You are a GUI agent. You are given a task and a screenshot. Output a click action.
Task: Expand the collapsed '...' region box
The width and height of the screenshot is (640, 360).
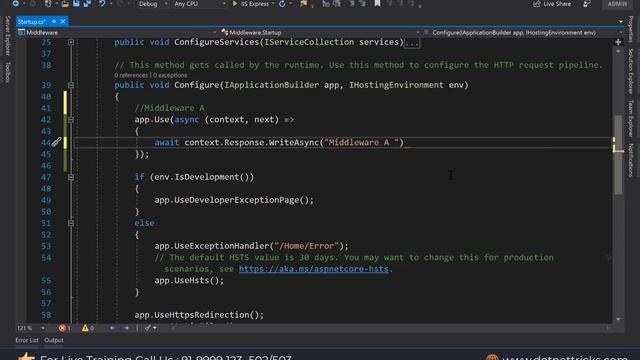(x=412, y=43)
